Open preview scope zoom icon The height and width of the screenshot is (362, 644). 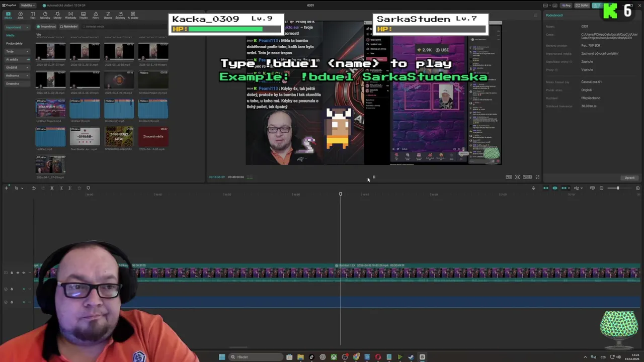point(517,177)
